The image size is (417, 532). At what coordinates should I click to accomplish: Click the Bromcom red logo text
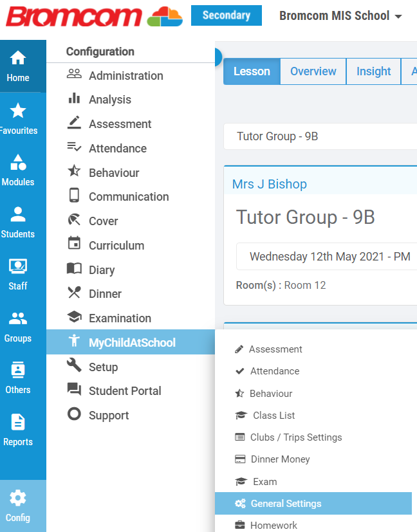pos(73,17)
